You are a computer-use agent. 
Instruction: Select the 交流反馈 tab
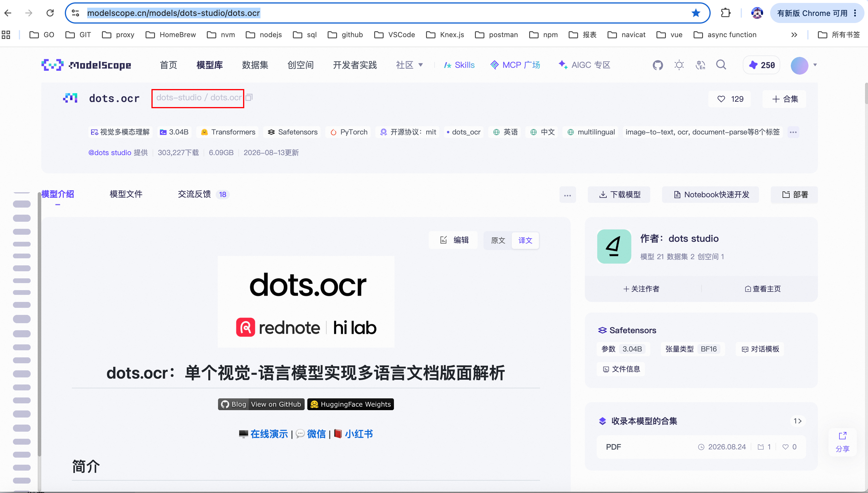[203, 194]
